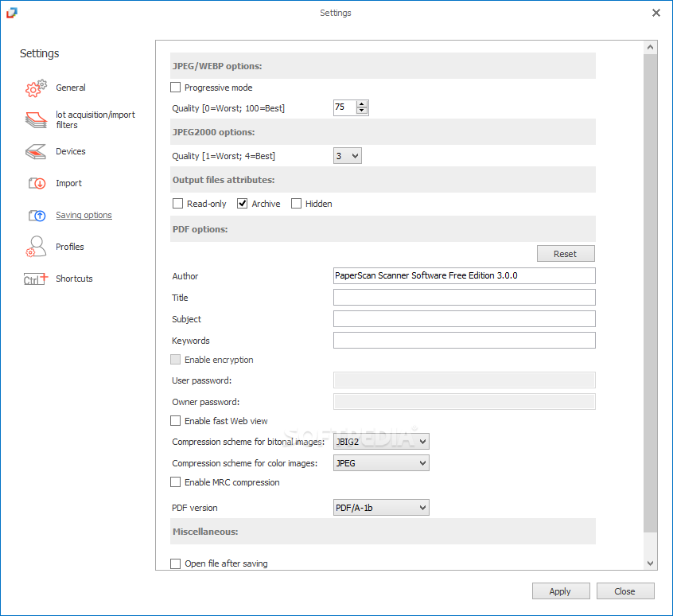The width and height of the screenshot is (673, 616).
Task: Click the Owner password field
Action: tap(465, 401)
